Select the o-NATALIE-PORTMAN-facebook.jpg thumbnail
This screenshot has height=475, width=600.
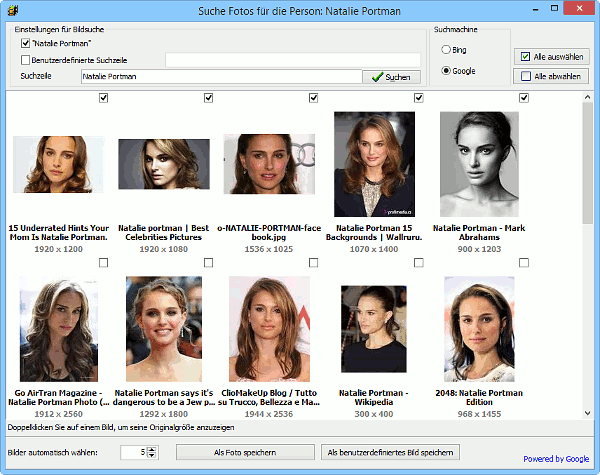[269, 164]
